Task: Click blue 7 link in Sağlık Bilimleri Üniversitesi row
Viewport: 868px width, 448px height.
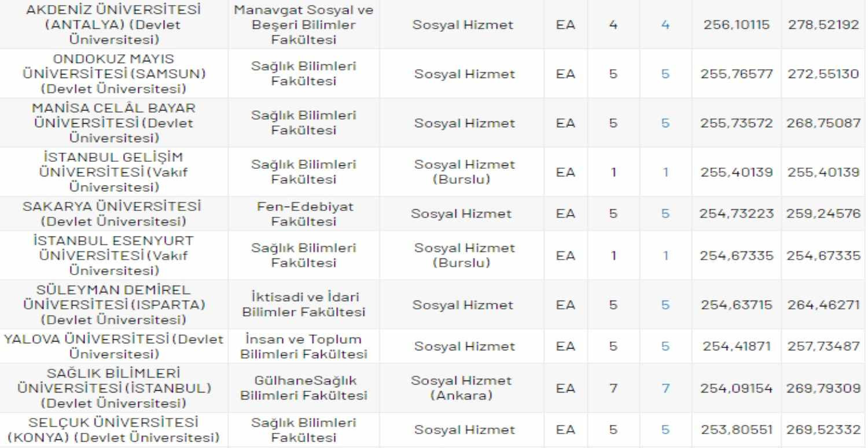Action: (665, 388)
